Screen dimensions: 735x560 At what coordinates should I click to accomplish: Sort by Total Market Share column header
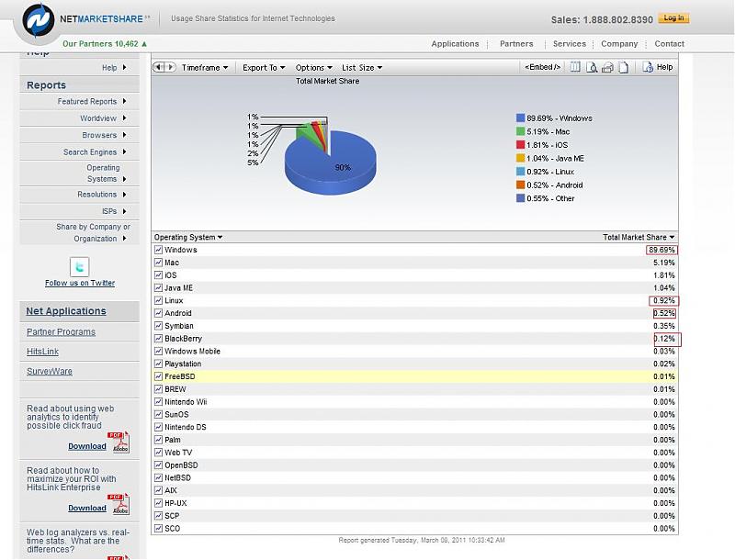(x=639, y=238)
